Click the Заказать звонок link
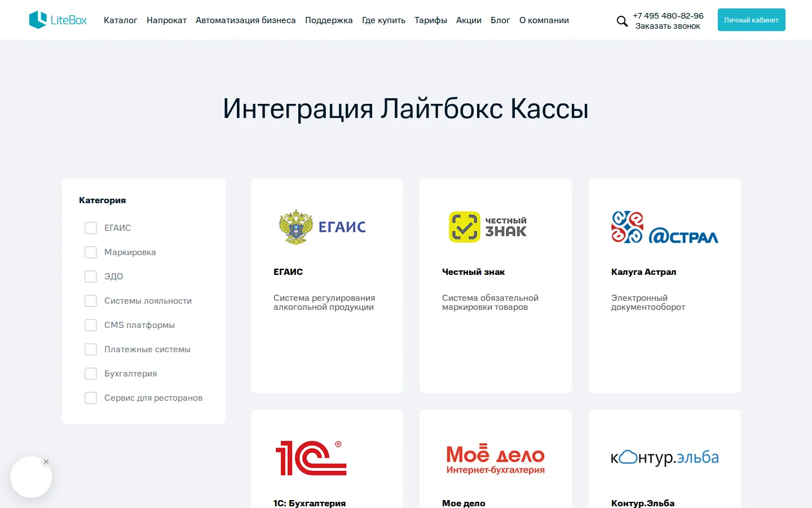 [668, 26]
